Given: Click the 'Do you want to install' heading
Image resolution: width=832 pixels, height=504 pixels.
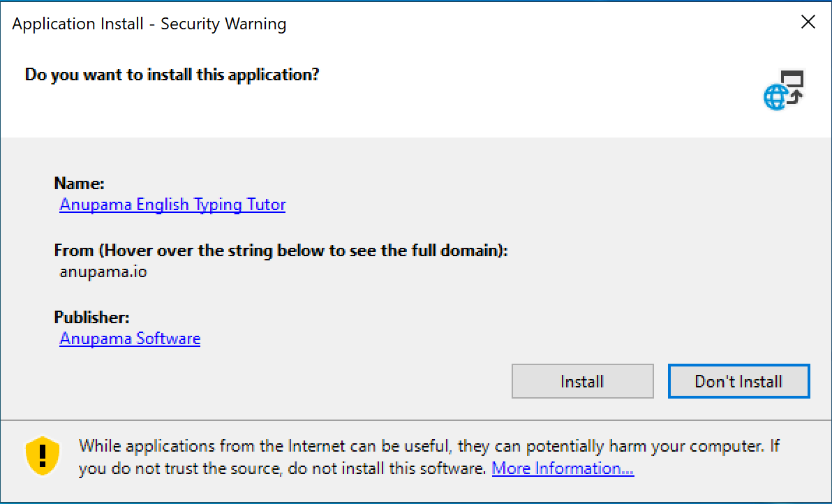Looking at the screenshot, I should [172, 74].
